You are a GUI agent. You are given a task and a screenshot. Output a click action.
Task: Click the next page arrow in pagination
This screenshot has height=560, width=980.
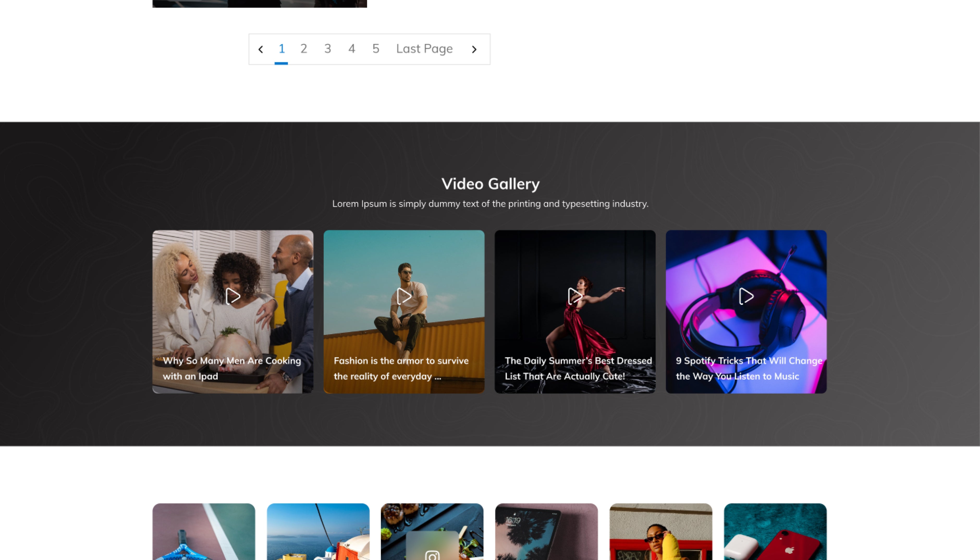tap(474, 49)
